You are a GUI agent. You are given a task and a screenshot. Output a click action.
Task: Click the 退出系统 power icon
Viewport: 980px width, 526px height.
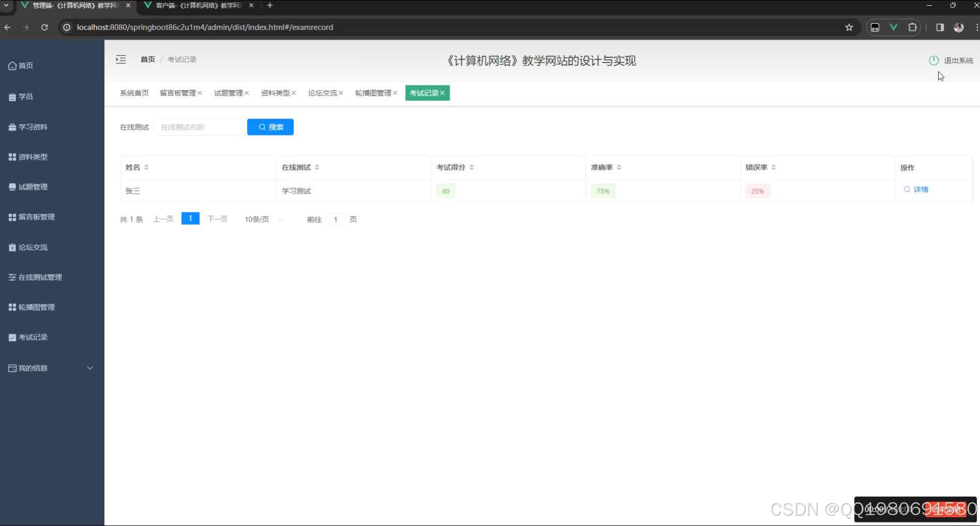(x=933, y=60)
